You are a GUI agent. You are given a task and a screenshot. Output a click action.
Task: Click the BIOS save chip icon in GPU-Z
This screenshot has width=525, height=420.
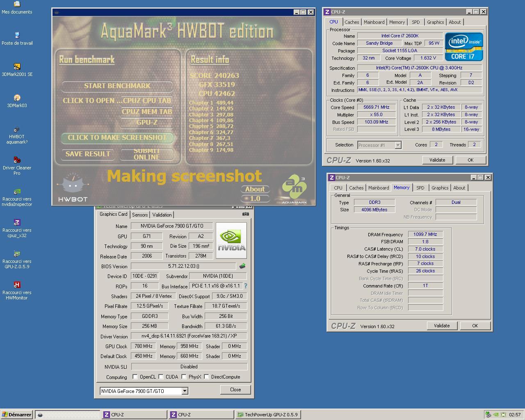[242, 266]
